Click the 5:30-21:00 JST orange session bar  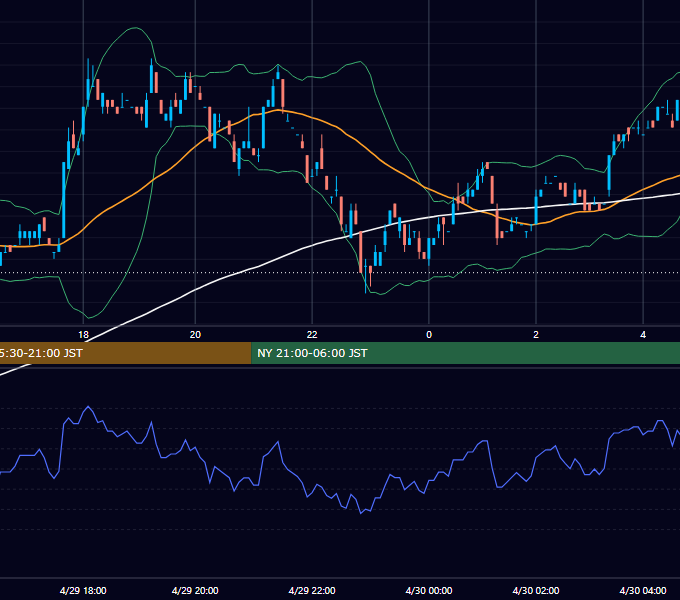[125, 353]
